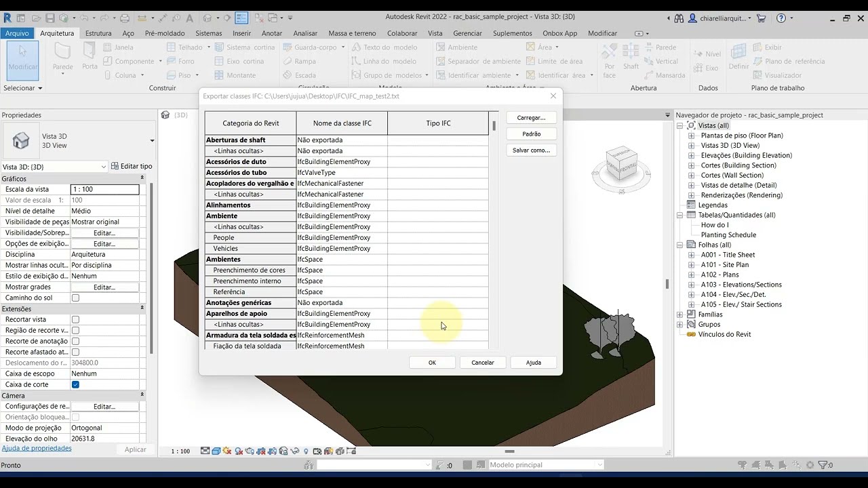Open the Ajuda de propriedades link

pyautogui.click(x=37, y=448)
